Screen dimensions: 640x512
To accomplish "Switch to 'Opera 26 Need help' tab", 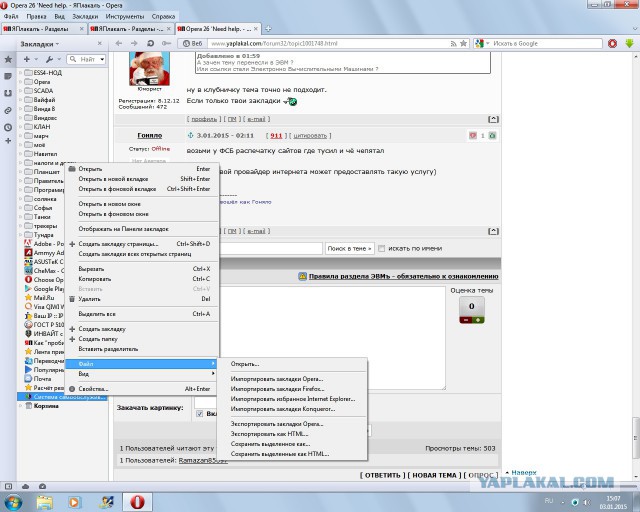I will click(218, 29).
